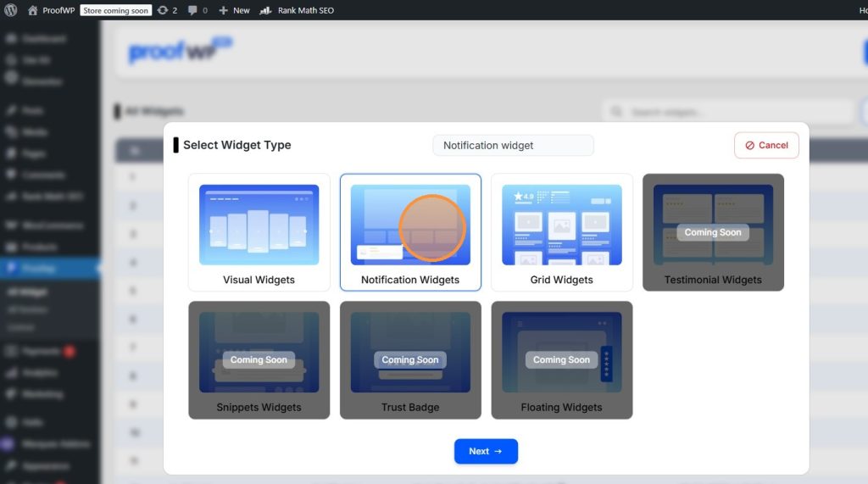This screenshot has width=868, height=484.
Task: Click the Coming Soon label on Testimonial Widgets
Action: coord(713,232)
